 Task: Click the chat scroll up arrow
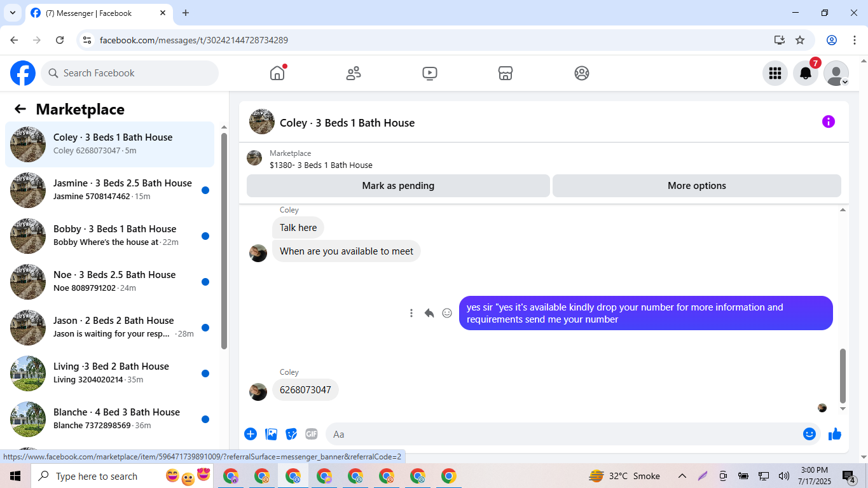pos(843,209)
